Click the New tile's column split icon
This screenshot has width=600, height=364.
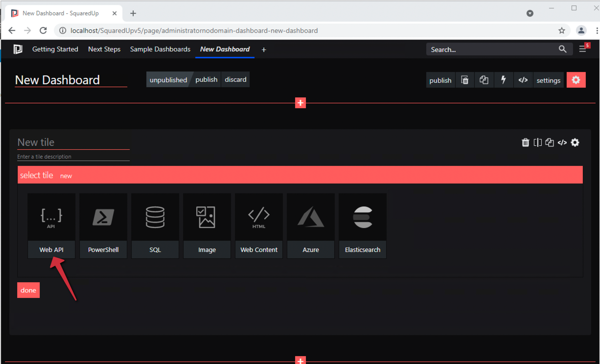(538, 142)
